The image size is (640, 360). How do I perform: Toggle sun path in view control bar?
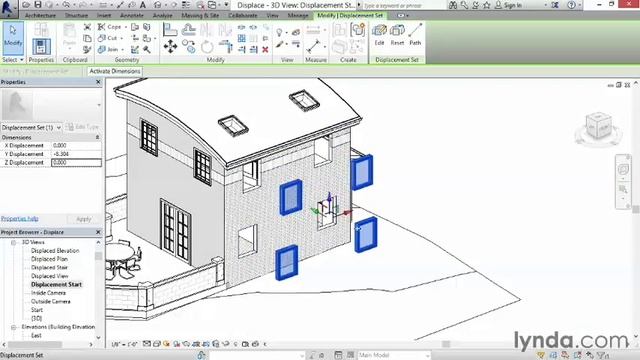click(x=167, y=344)
